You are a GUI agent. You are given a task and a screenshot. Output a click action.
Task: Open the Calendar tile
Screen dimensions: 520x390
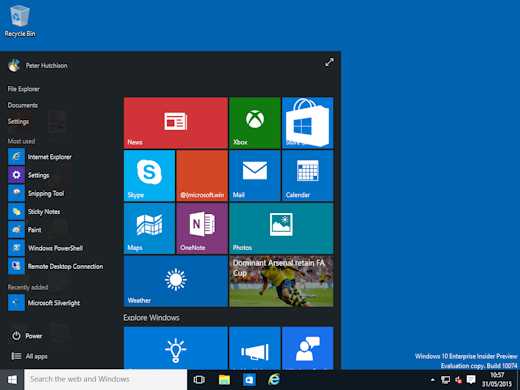308,176
